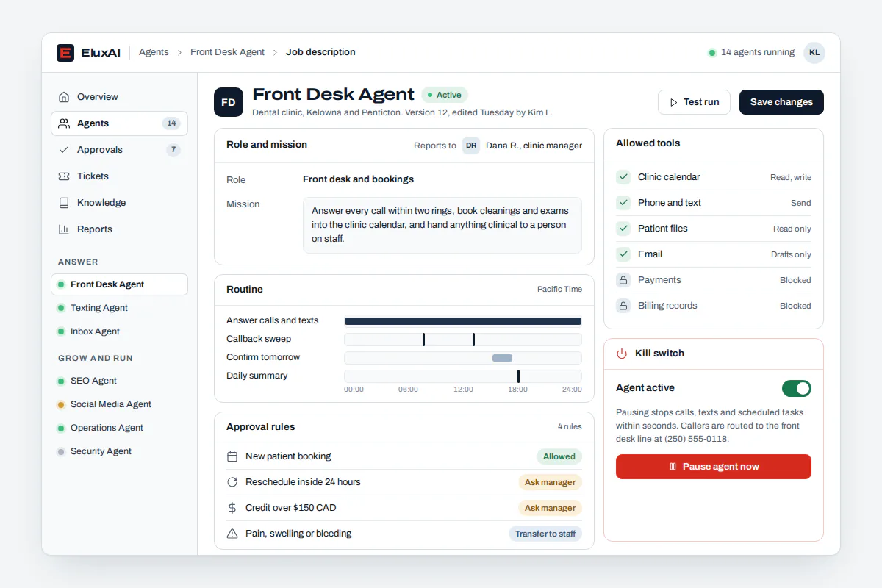Viewport: 882px width, 588px height.
Task: Click the warning triangle beside Pain, swelling
Action: coord(232,534)
